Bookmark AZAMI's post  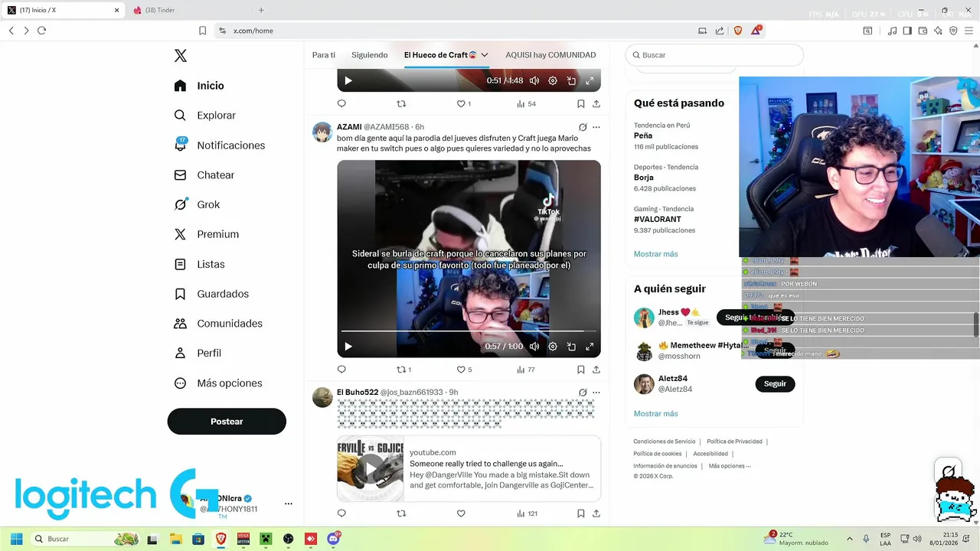581,370
